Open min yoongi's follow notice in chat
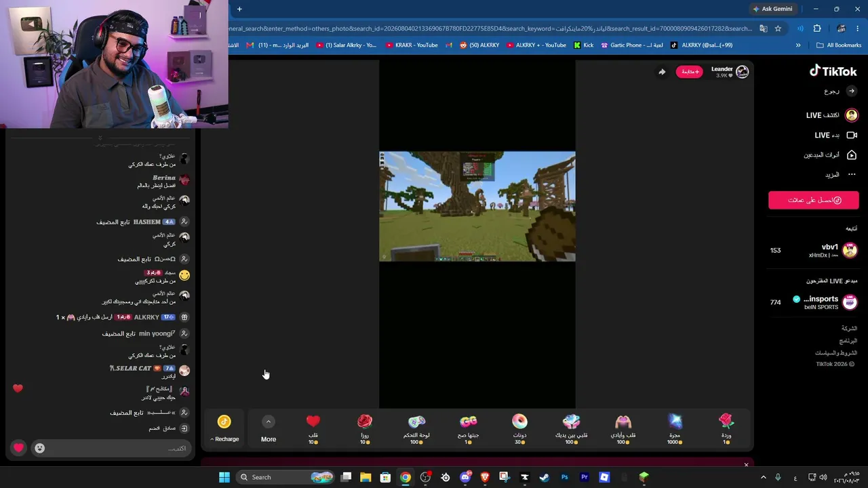The image size is (868, 488). point(146,334)
